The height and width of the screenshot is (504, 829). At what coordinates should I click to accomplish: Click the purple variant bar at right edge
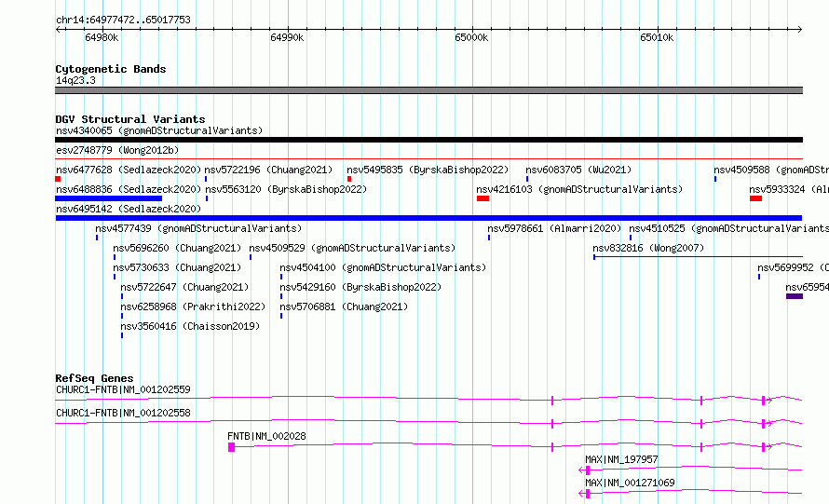click(x=795, y=296)
